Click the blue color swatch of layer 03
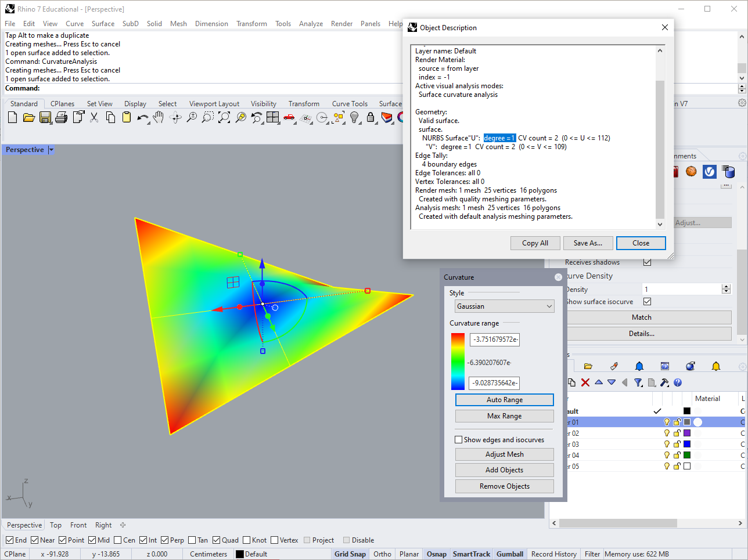748x560 pixels. (x=687, y=445)
